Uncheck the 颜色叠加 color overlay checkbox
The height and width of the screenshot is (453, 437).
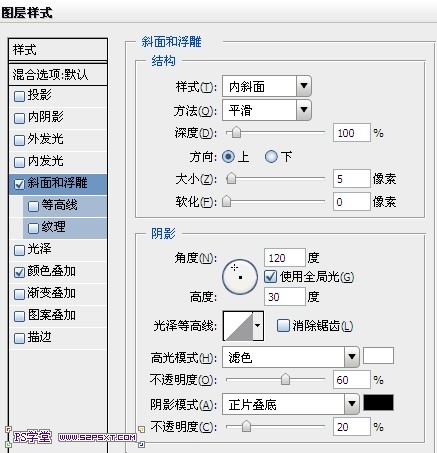[x=19, y=272]
